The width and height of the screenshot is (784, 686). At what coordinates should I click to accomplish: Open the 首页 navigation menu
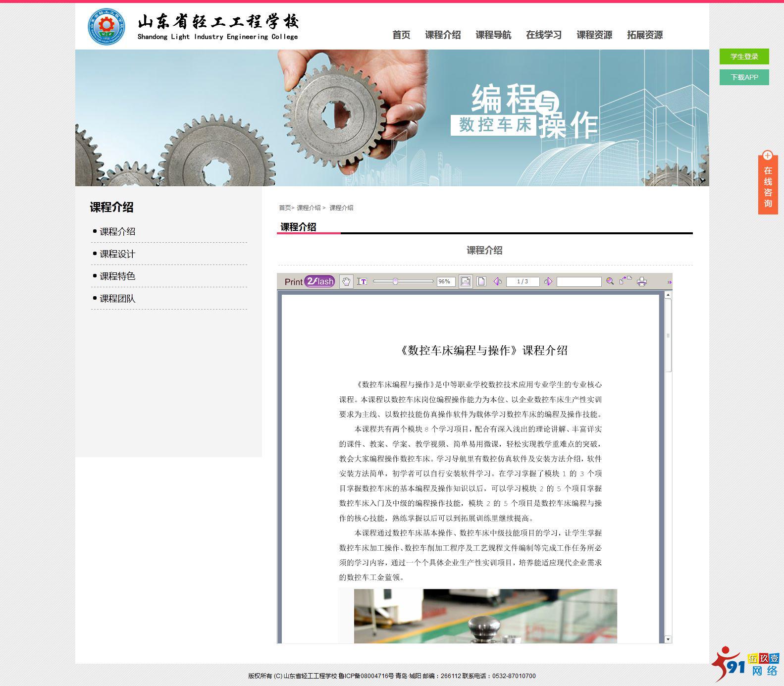click(401, 35)
